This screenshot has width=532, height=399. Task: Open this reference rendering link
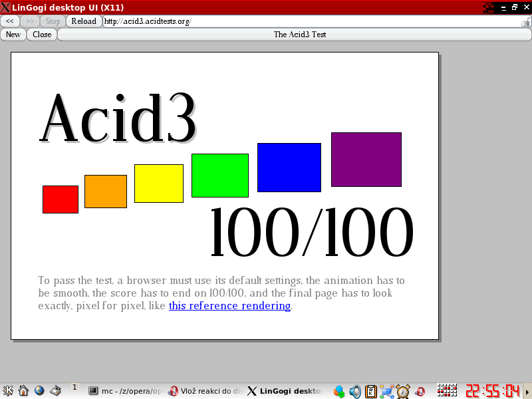coord(229,306)
